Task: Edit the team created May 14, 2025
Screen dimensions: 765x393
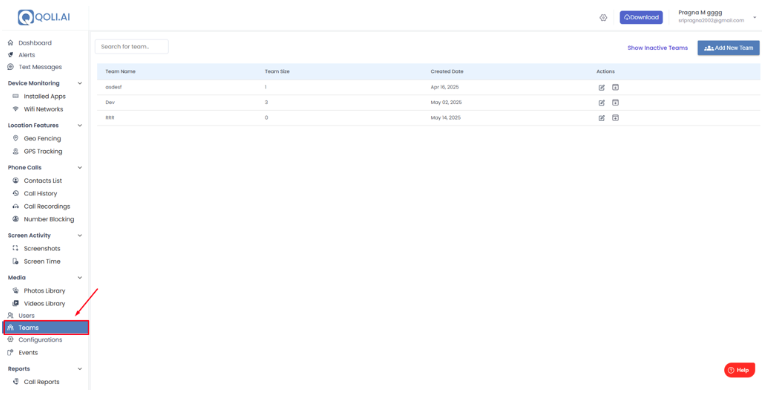Action: 602,118
